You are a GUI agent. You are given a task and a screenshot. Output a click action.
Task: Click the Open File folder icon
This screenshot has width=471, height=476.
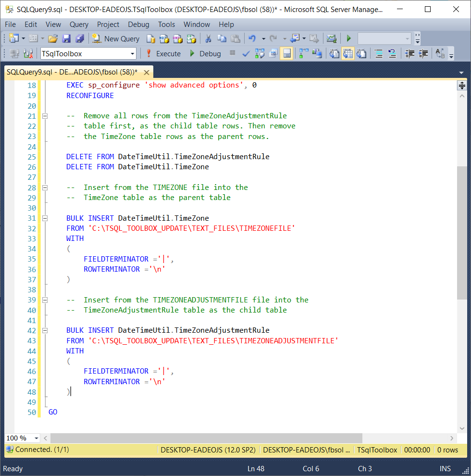coord(53,39)
